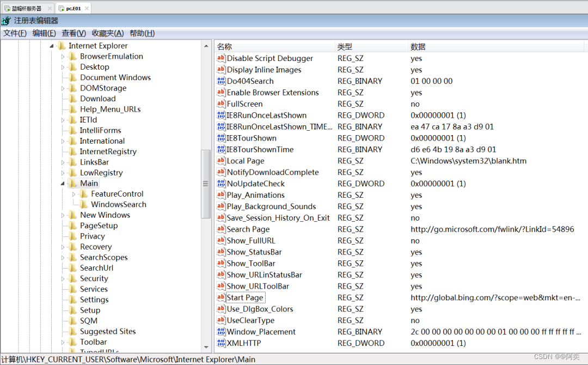Click the folder icon of Privacy key
The height and width of the screenshot is (365, 588).
click(73, 236)
